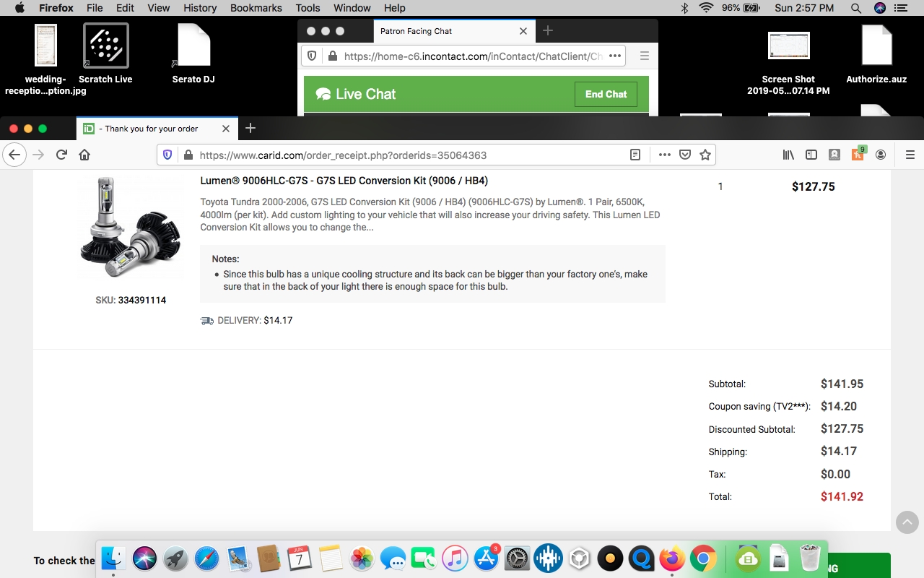Open the Honey extension icon
Image resolution: width=924 pixels, height=578 pixels.
(858, 154)
